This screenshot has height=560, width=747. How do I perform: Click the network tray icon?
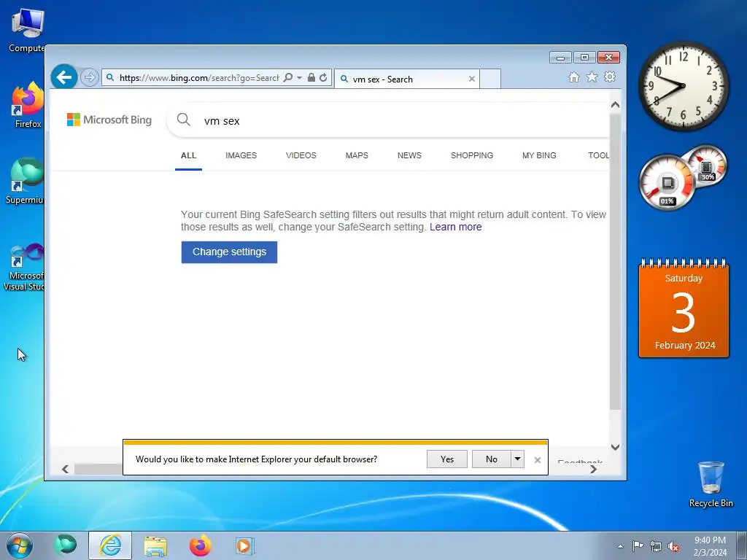pos(656,546)
